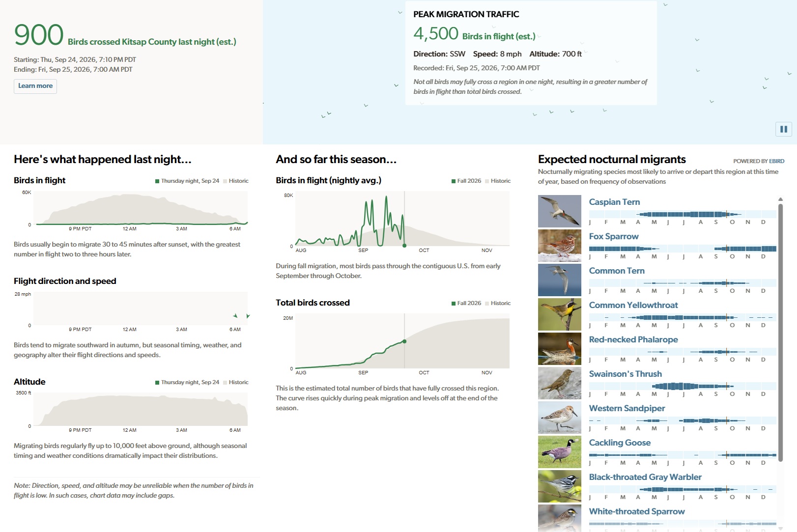Click the season-to-date marker on the Total birds crossed chart
This screenshot has height=532, width=797.
[404, 341]
